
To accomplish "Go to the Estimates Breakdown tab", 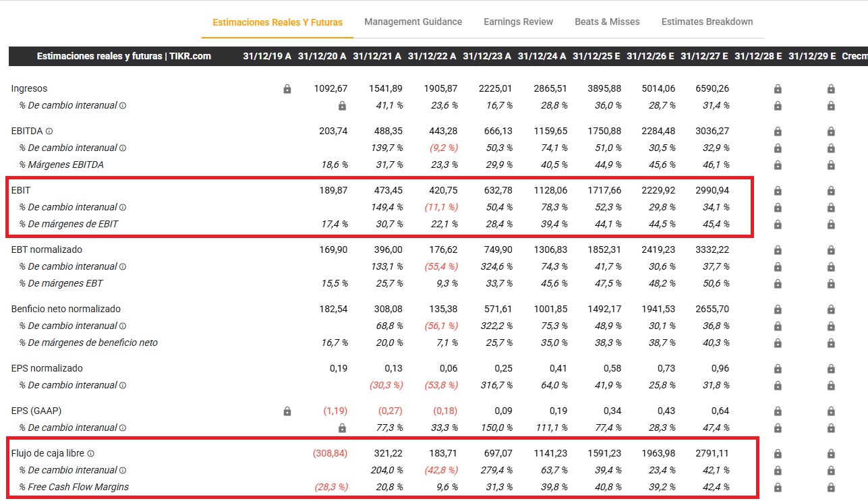I will click(707, 22).
